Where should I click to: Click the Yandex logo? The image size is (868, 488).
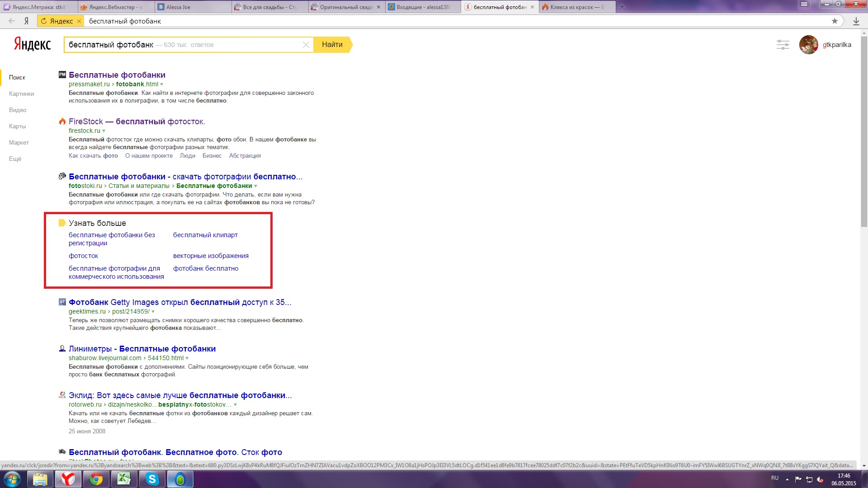[x=33, y=44]
